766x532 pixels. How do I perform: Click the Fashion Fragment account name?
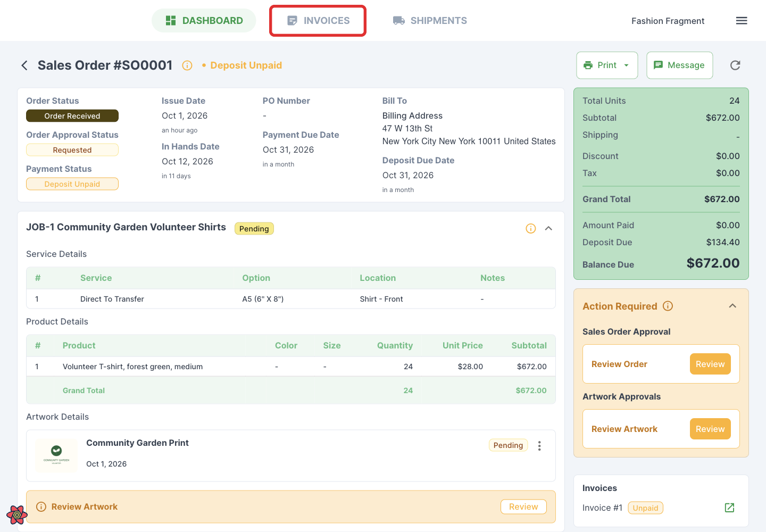pyautogui.click(x=668, y=21)
